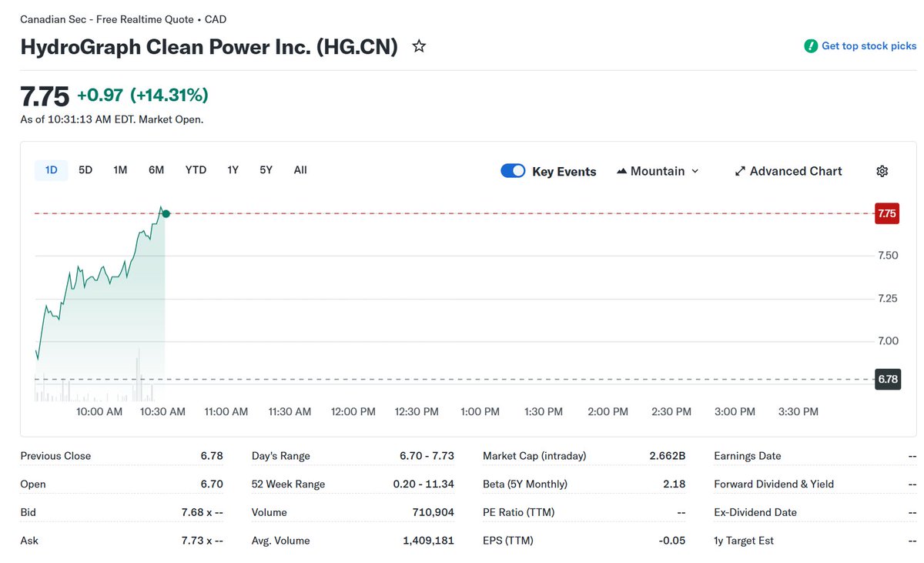
Task: Click the +14.31% change percentage
Action: pyautogui.click(x=169, y=96)
